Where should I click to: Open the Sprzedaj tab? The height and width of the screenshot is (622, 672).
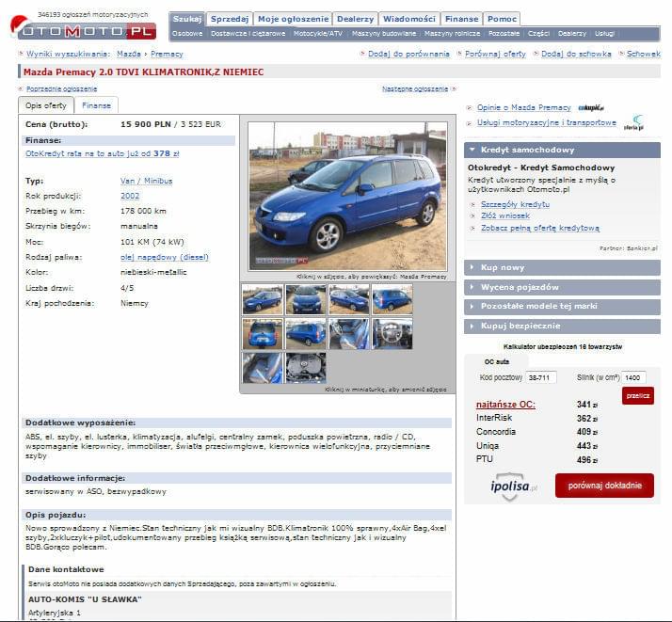pyautogui.click(x=230, y=19)
